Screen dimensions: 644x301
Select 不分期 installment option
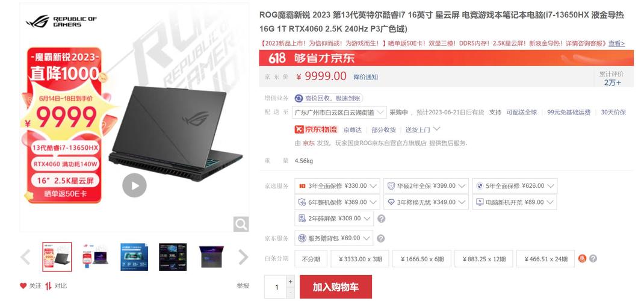coord(311,259)
